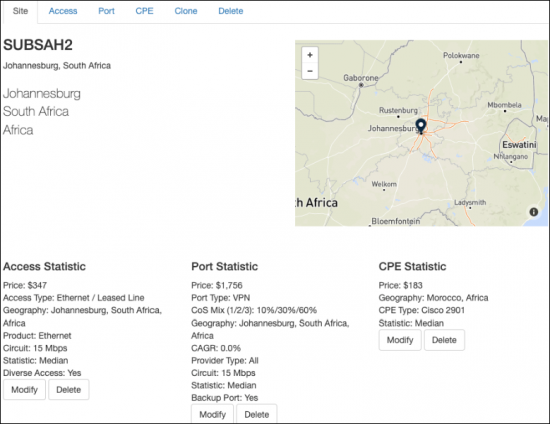Click the map zoom in plus button
550x424 pixels.
tap(310, 55)
